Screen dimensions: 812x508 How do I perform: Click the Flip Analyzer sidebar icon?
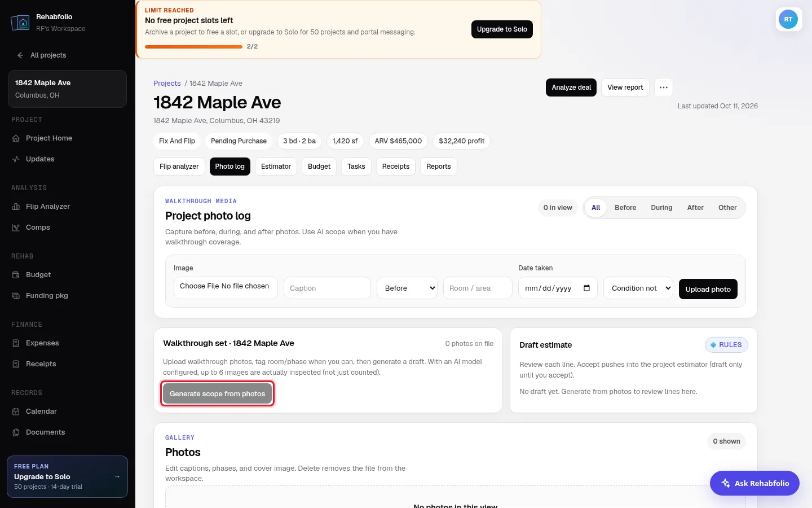click(x=16, y=207)
